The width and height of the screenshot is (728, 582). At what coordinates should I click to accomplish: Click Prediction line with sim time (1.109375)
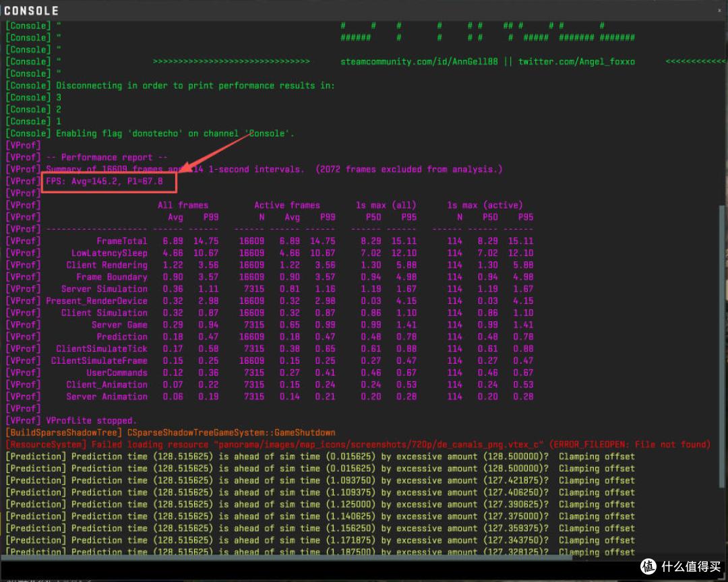pyautogui.click(x=320, y=492)
